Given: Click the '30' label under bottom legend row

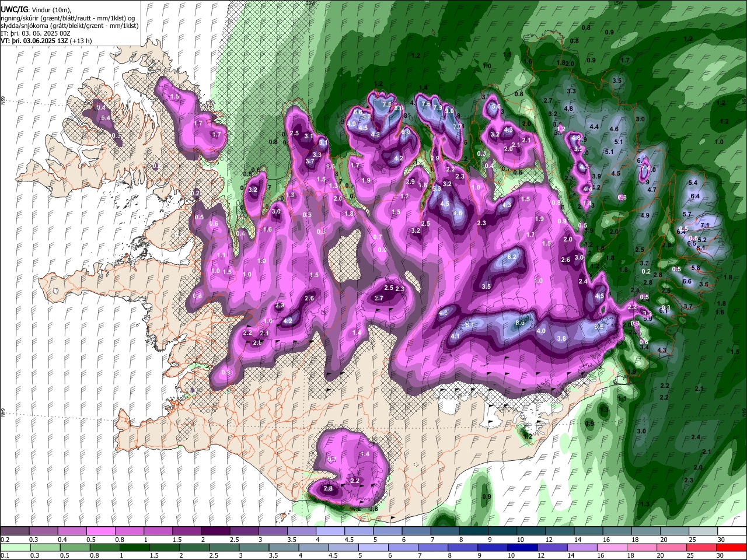Looking at the screenshot, I should [721, 555].
